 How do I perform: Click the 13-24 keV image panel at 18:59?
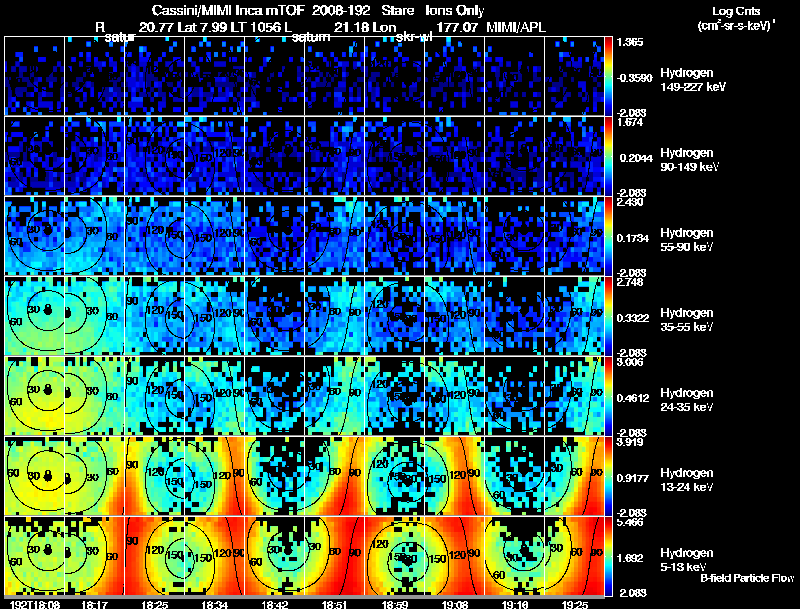tap(394, 476)
